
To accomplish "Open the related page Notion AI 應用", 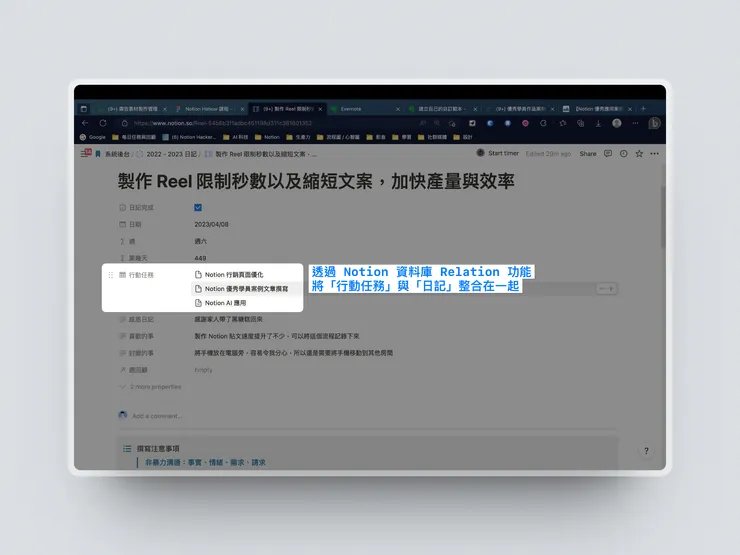I will click(225, 303).
